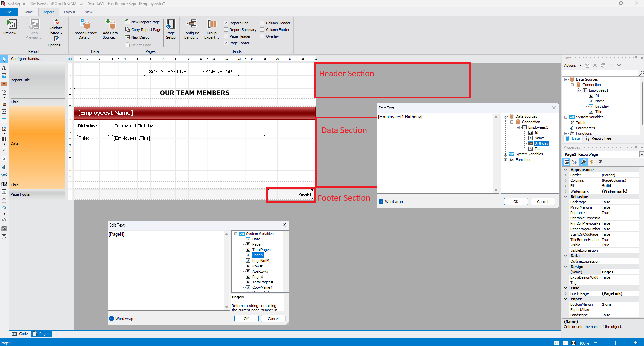Enable the Page Header band checkbox
644x346 pixels.
click(226, 36)
